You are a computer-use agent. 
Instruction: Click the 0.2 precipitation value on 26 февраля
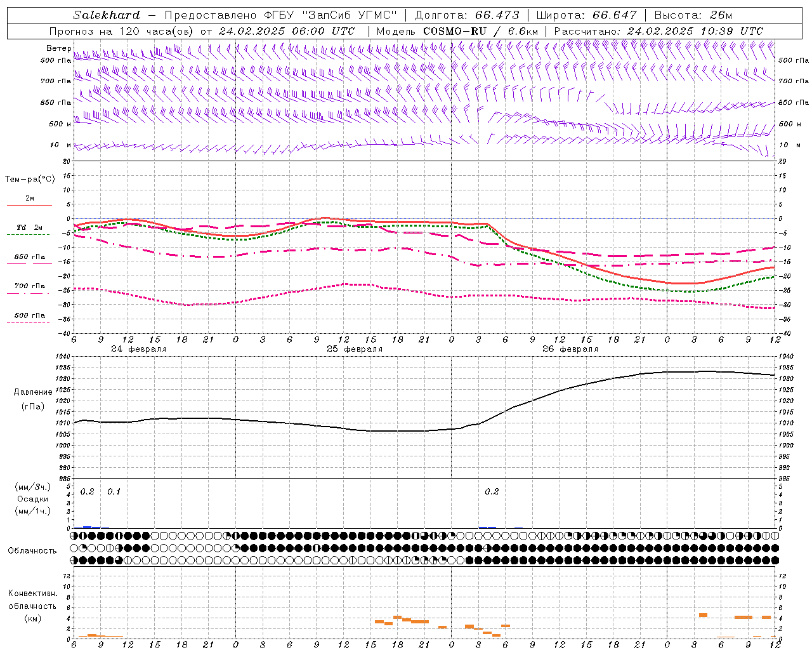tap(492, 492)
